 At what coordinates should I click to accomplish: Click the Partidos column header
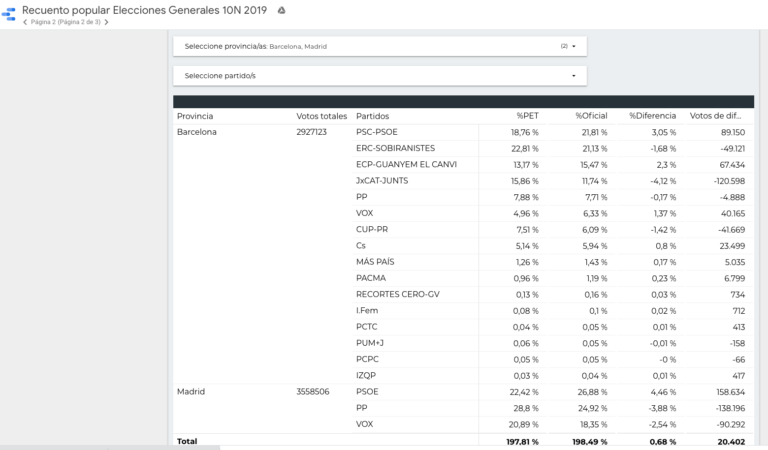coord(372,116)
